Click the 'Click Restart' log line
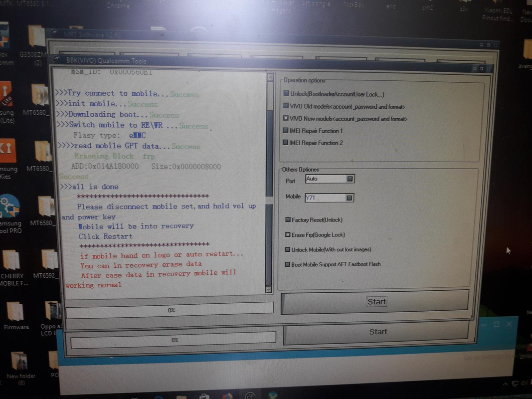The height and width of the screenshot is (399, 532). (106, 236)
